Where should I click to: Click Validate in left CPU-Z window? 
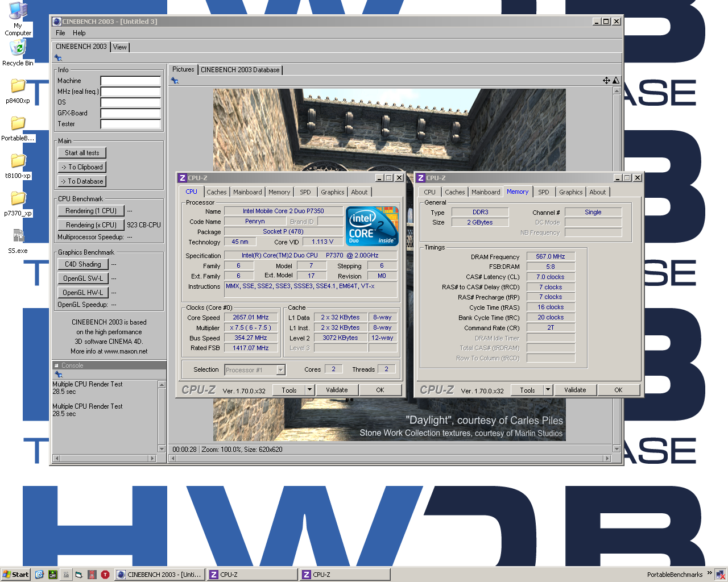pyautogui.click(x=337, y=390)
